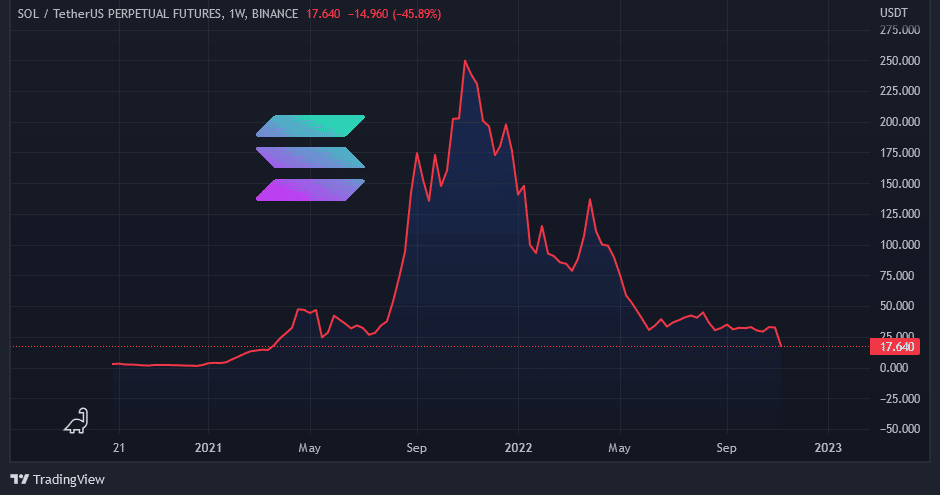Click the 2023 label on time axis
The height and width of the screenshot is (495, 940).
coord(828,448)
